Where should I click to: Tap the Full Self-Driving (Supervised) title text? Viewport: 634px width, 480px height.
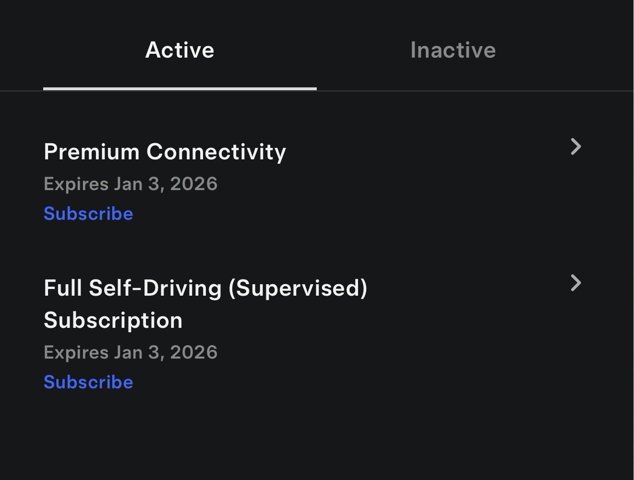(x=205, y=288)
